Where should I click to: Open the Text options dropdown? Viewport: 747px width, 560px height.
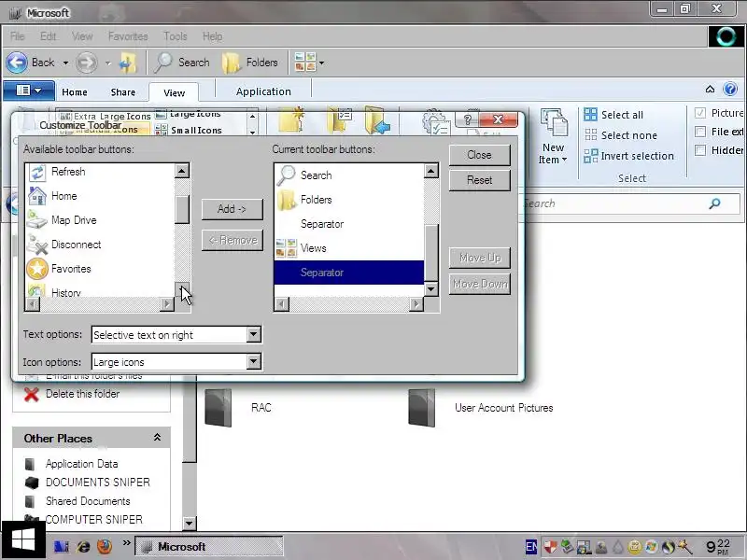tap(253, 335)
